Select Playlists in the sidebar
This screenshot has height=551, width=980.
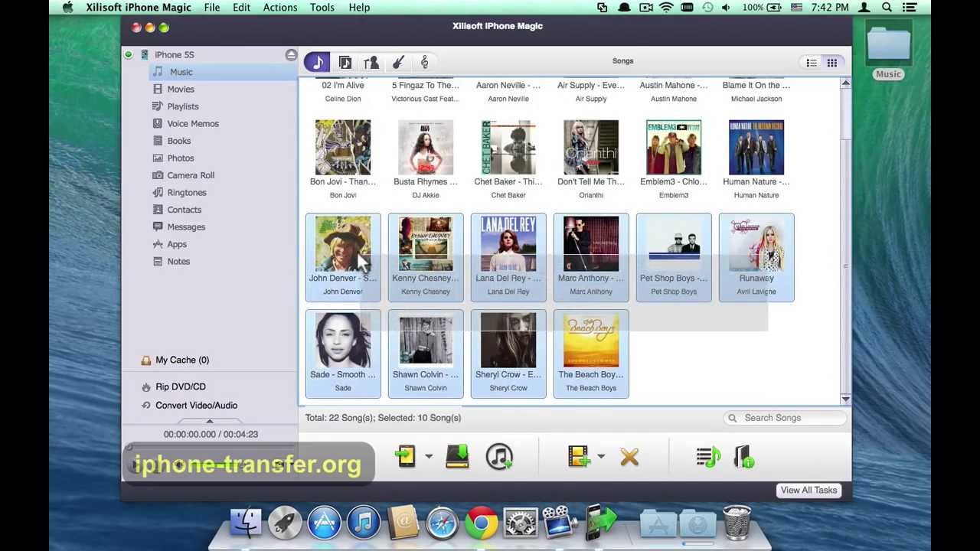(x=183, y=106)
